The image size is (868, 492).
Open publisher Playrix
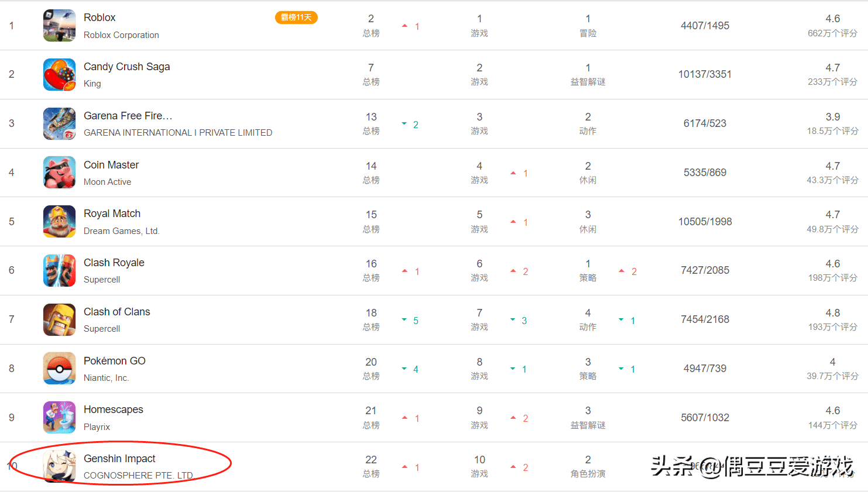(97, 427)
